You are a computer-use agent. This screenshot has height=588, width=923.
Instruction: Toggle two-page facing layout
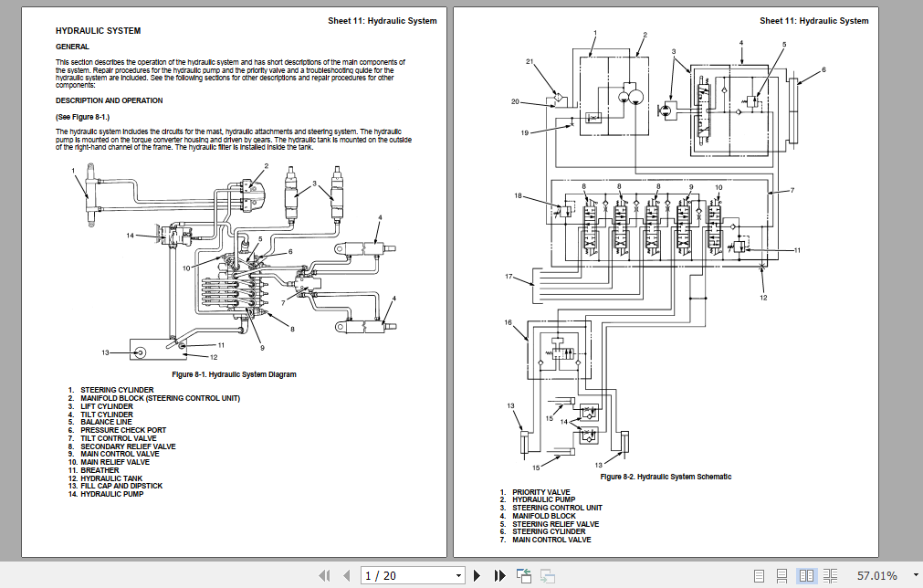point(806,575)
